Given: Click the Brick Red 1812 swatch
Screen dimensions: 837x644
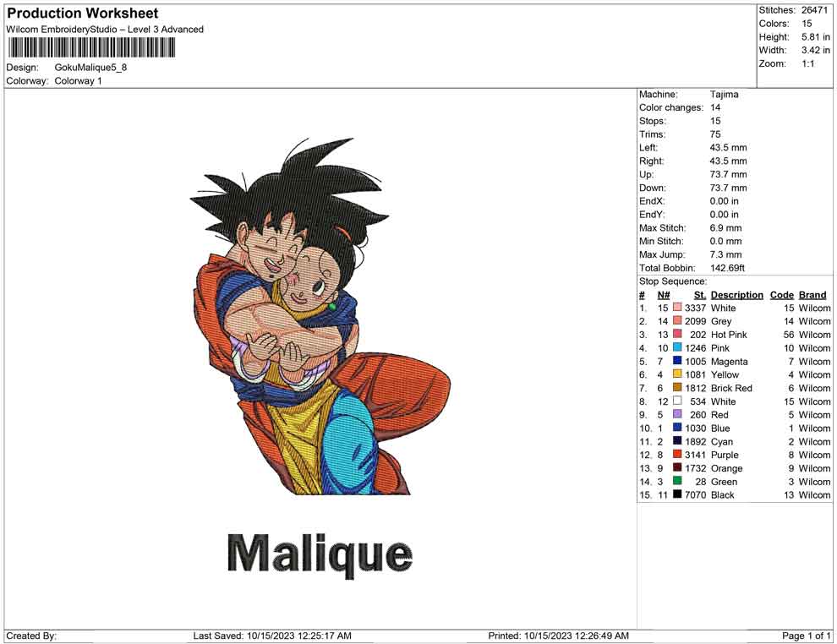Looking at the screenshot, I should [x=677, y=387].
